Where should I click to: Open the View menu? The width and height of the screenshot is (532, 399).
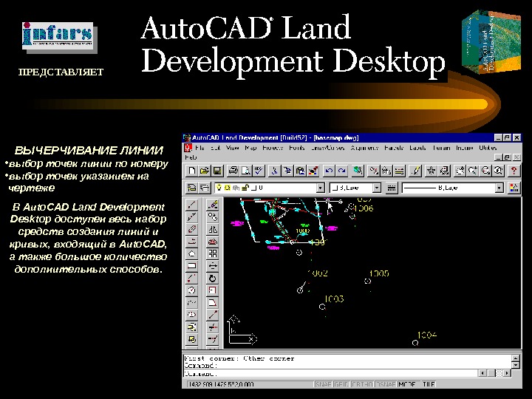point(233,148)
